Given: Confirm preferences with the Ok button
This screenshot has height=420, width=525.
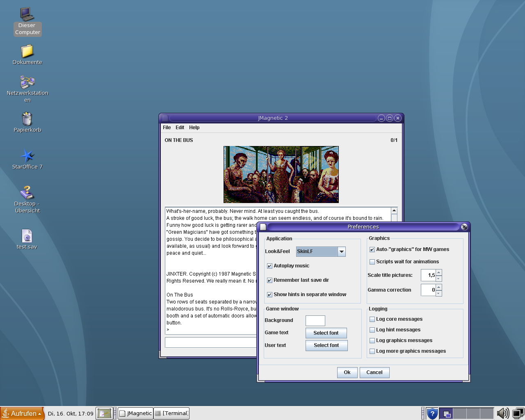Looking at the screenshot, I should pos(347,372).
